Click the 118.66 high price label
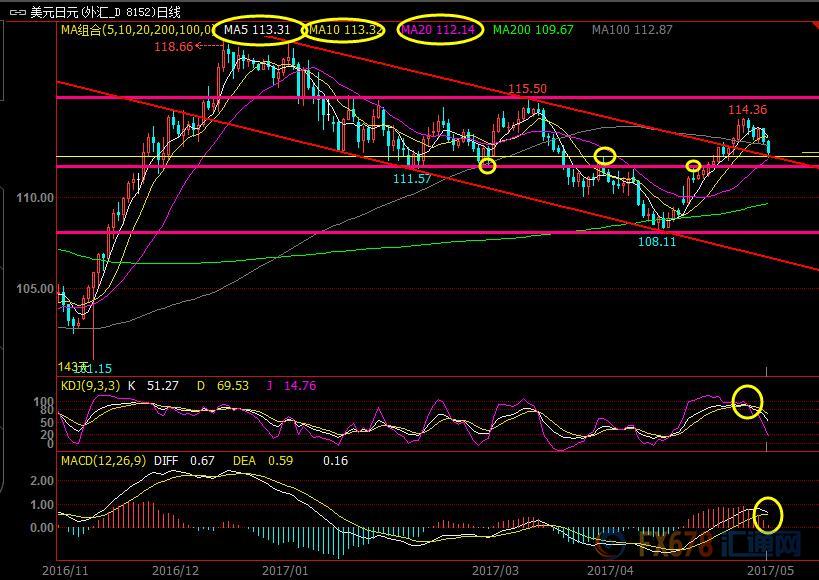The image size is (819, 580). 173,47
